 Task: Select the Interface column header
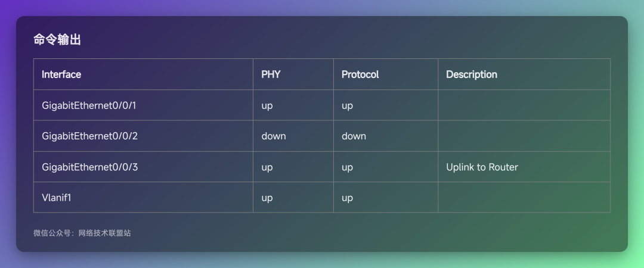click(61, 74)
